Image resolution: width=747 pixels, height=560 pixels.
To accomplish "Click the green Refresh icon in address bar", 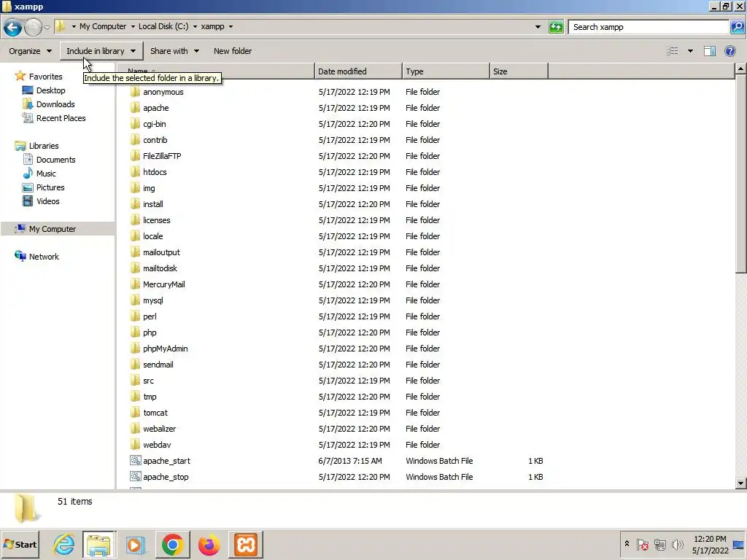I will coord(556,27).
